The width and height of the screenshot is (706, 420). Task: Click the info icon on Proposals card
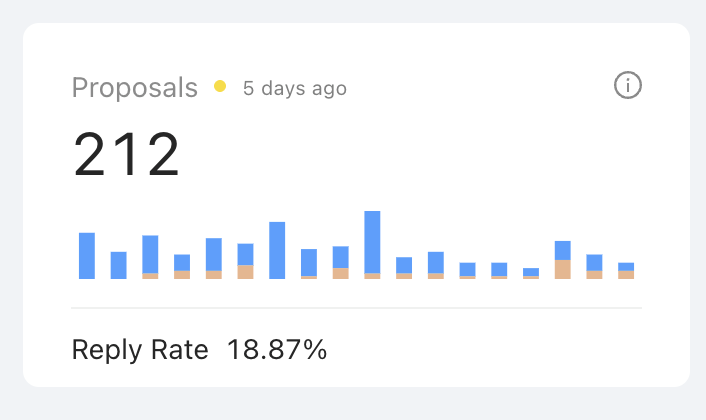click(x=627, y=86)
